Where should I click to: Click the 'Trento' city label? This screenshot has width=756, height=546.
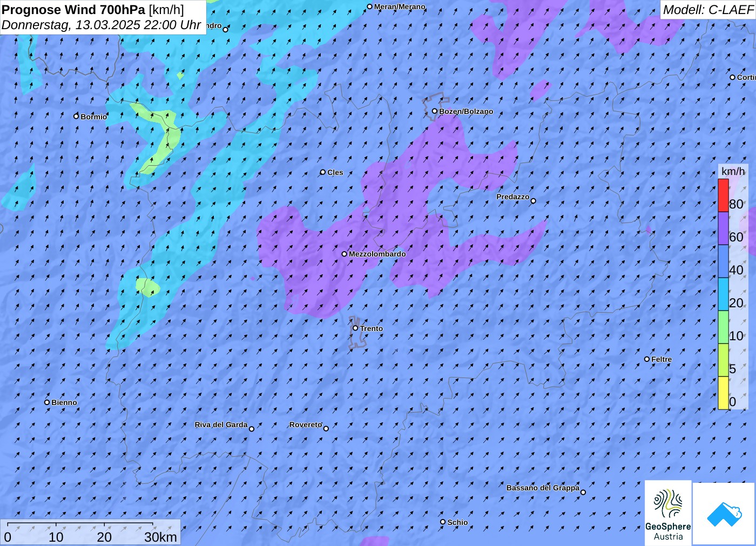[372, 328]
